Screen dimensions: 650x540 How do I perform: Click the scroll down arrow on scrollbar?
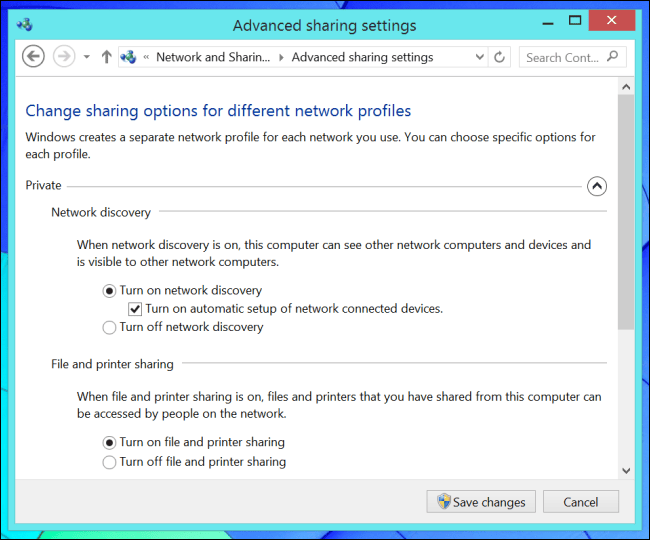pyautogui.click(x=625, y=470)
